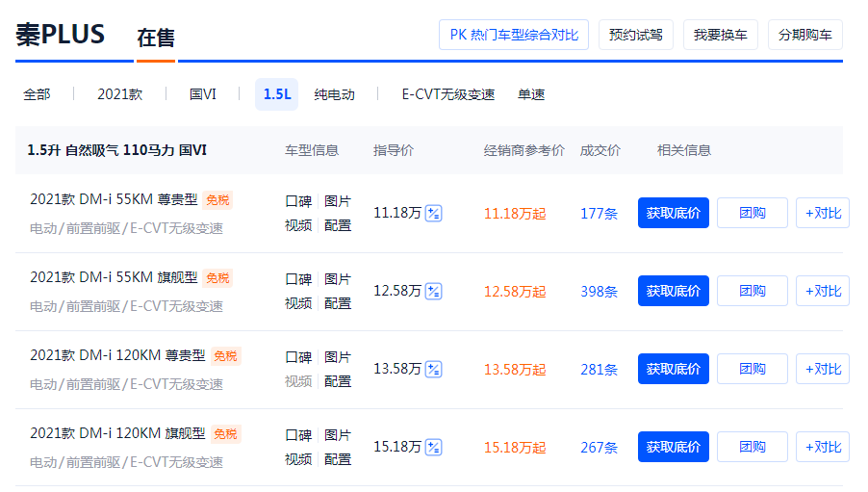Viewport: 868px width, 492px height.
Task: Click the 我要换车 button
Action: pyautogui.click(x=720, y=35)
